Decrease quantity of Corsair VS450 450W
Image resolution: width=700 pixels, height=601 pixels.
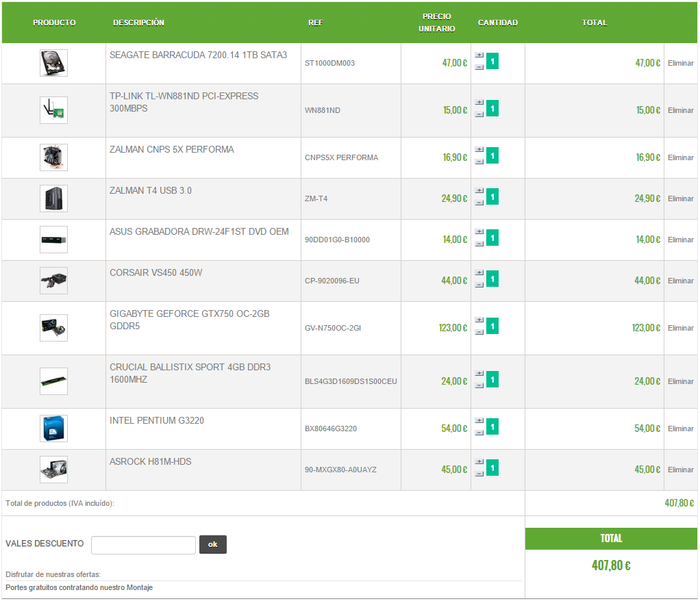coord(479,285)
